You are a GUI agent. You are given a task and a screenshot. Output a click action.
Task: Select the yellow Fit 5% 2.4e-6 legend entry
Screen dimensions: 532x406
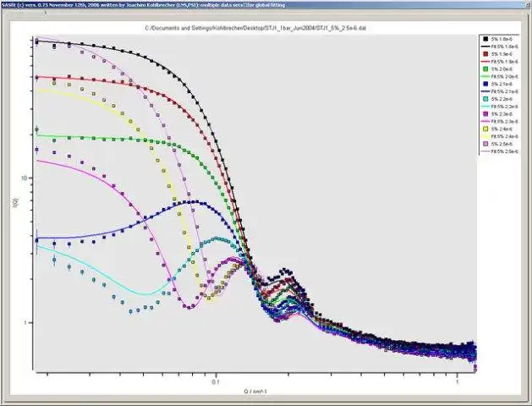(x=499, y=136)
